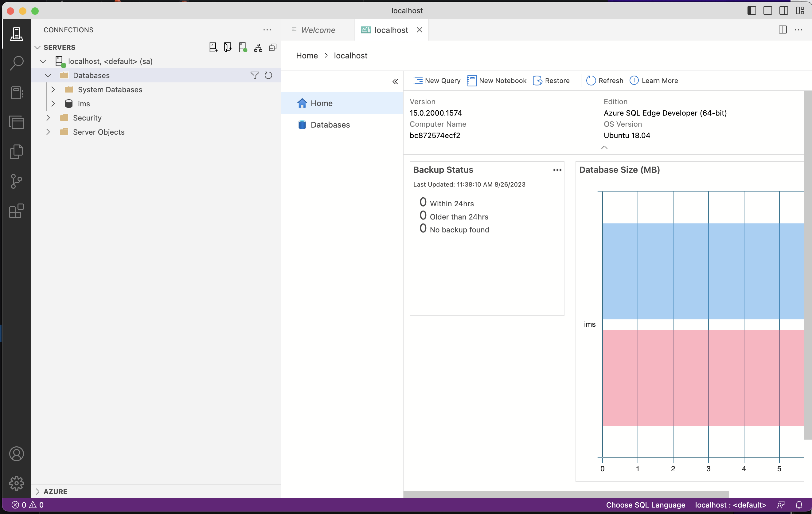Screen dimensions: 812x514
Task: Collapse all connections in the Servers pane
Action: [272, 47]
